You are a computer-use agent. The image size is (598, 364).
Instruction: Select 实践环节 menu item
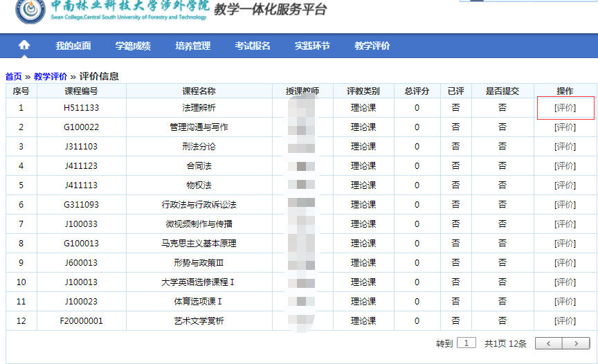pyautogui.click(x=312, y=46)
